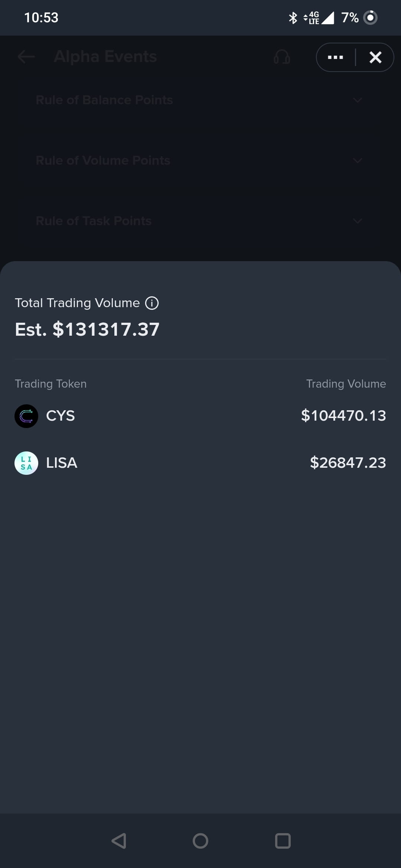The height and width of the screenshot is (868, 401).
Task: Tap the headset support icon
Action: tap(282, 57)
